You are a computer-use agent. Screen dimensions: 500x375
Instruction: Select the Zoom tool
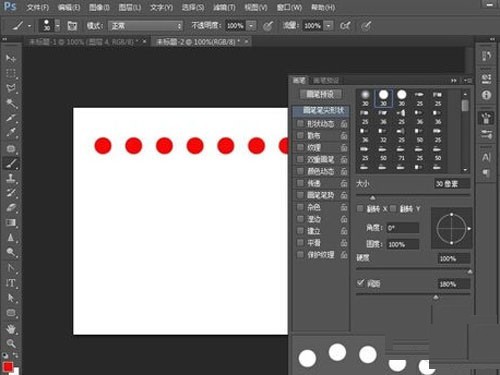(11, 343)
